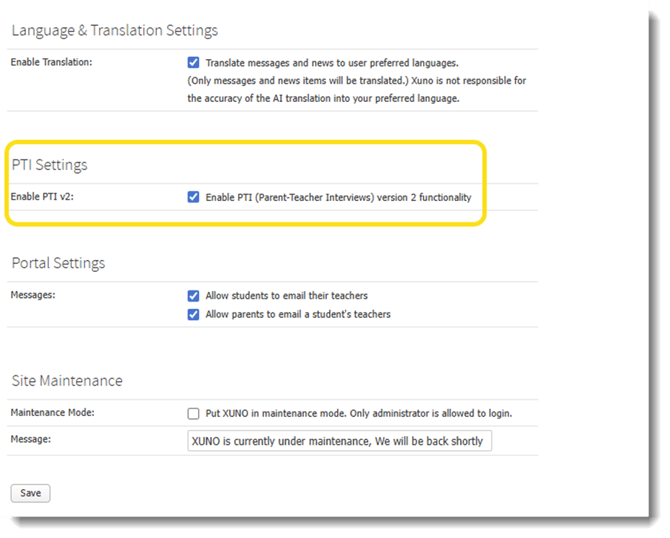Click the "Message:" label under Site Maintenance
The width and height of the screenshot is (670, 538).
pyautogui.click(x=32, y=439)
